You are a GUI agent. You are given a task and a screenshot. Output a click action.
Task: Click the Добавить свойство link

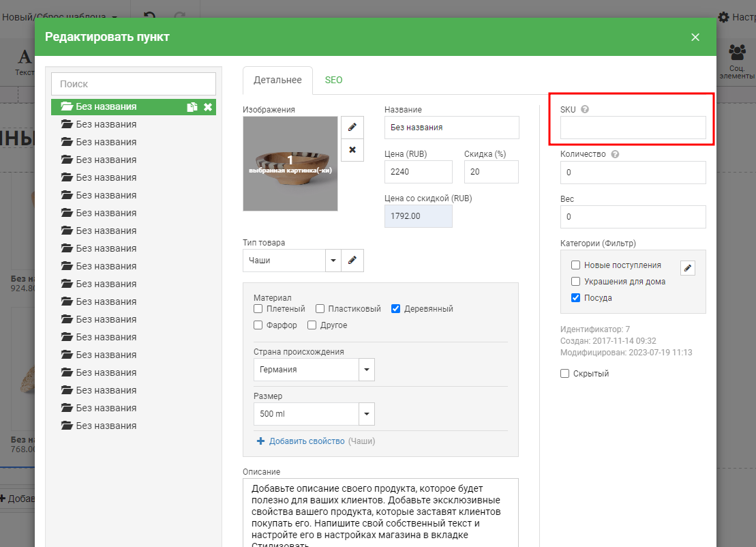coord(306,441)
